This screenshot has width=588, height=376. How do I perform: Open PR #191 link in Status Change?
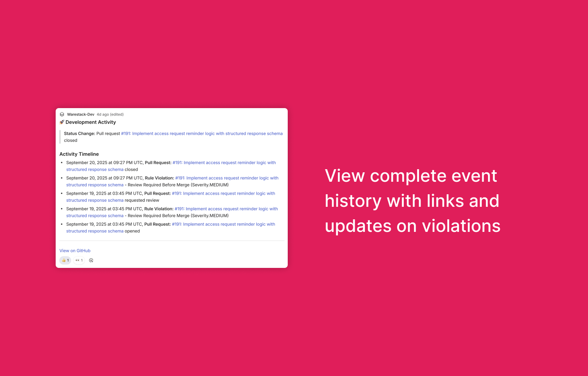[x=201, y=134]
